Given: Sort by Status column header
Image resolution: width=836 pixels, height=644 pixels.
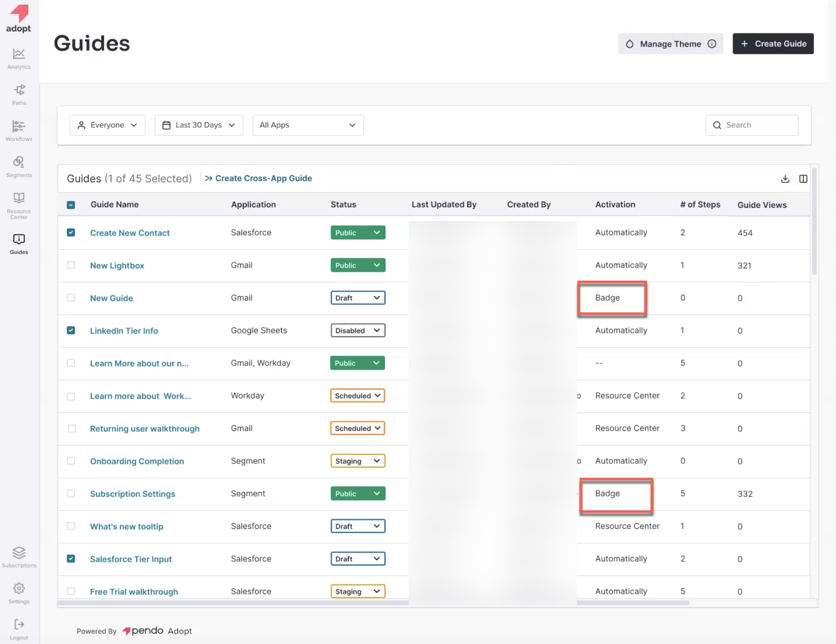Looking at the screenshot, I should tap(343, 205).
